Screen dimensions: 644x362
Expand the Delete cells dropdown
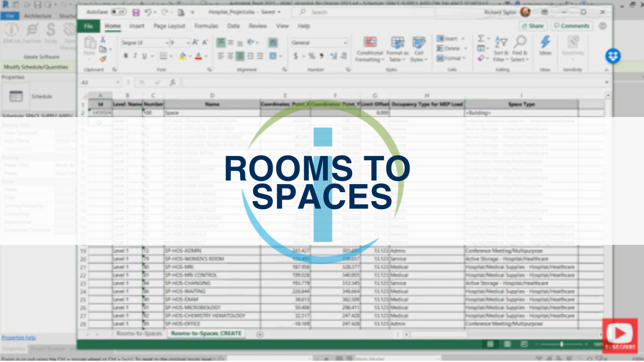point(465,48)
